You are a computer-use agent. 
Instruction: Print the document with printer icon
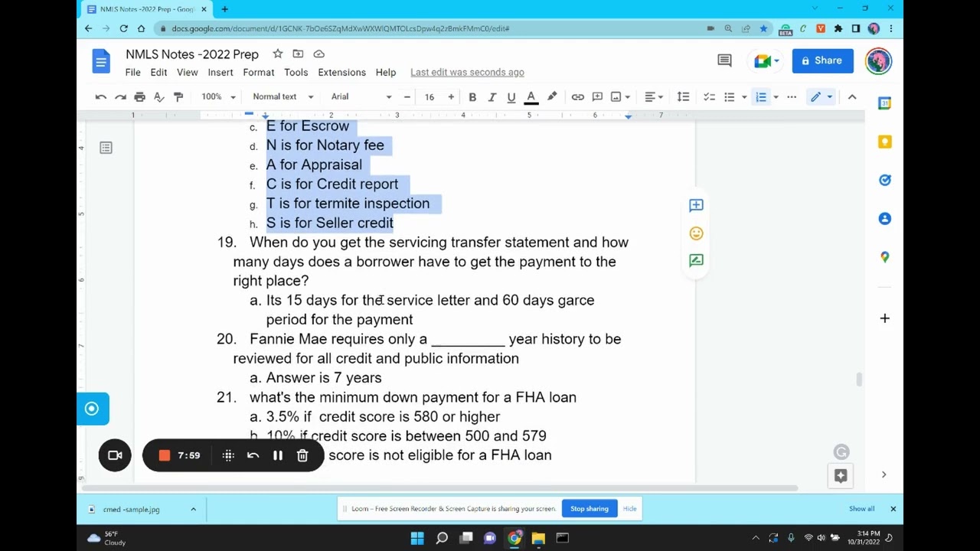coord(139,97)
